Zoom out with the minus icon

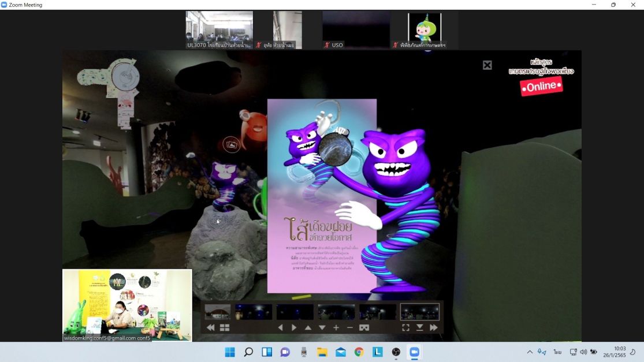tap(349, 327)
